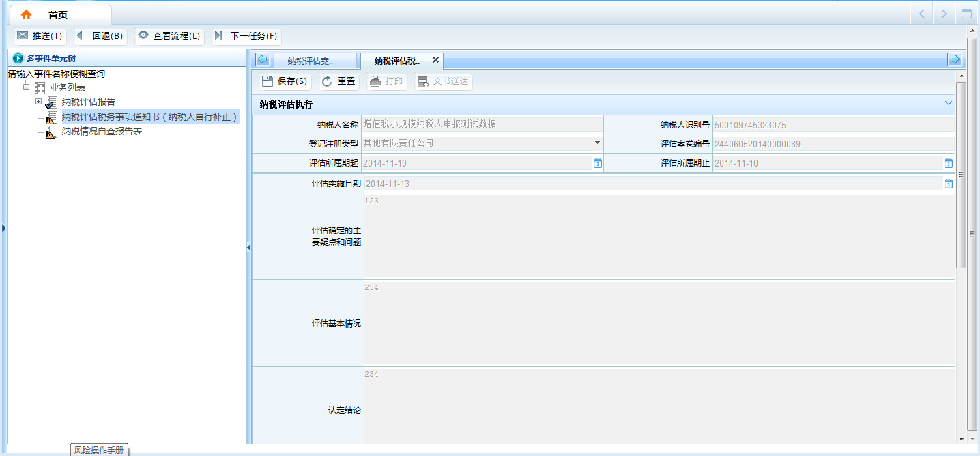Image resolution: width=980 pixels, height=456 pixels.
Task: Open calendar picker for 评估实施日期
Action: point(948,184)
